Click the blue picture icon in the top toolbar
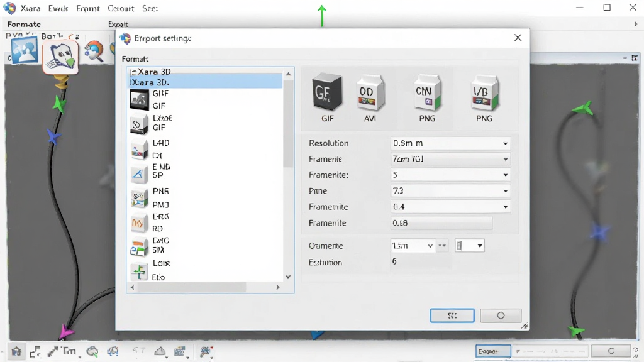Viewport: 644px width, 362px height. pos(25,51)
